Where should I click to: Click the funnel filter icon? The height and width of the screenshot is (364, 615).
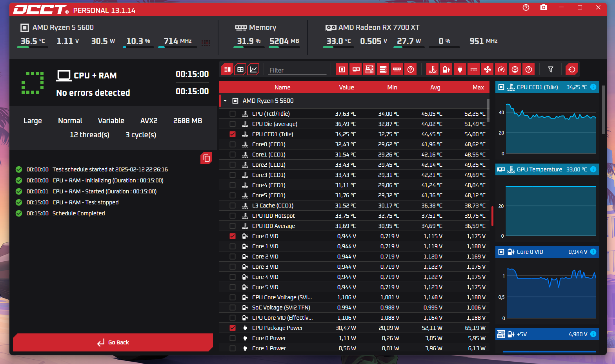[551, 69]
